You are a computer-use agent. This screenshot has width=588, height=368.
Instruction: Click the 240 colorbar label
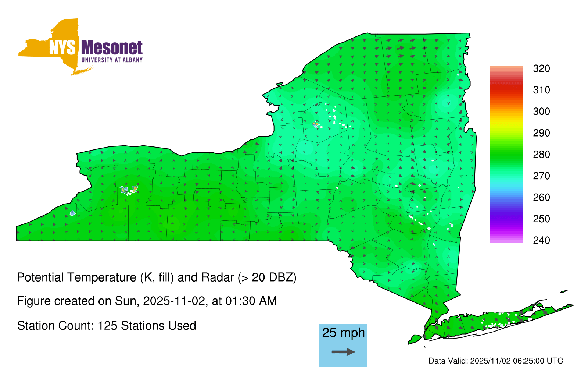click(541, 240)
